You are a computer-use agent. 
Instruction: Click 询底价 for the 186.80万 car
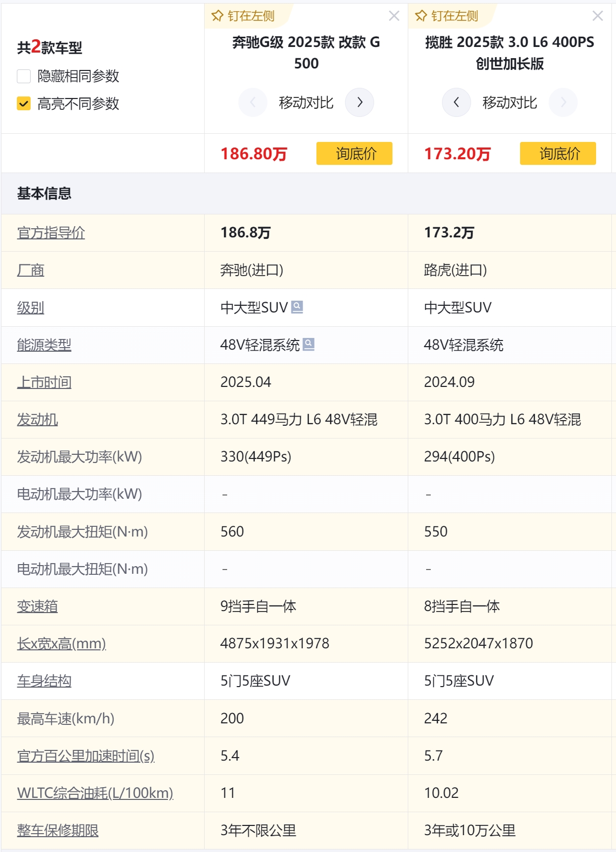354,153
